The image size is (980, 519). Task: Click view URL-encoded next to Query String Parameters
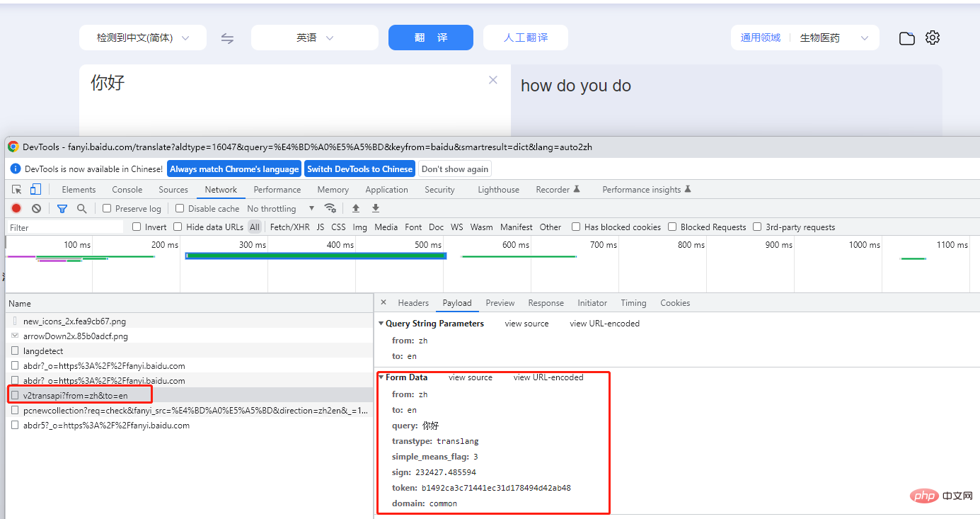pos(604,324)
